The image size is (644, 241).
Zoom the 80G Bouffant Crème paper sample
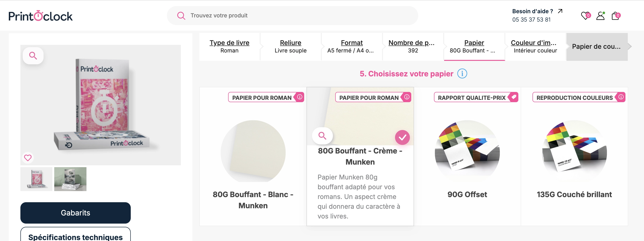[x=322, y=136]
